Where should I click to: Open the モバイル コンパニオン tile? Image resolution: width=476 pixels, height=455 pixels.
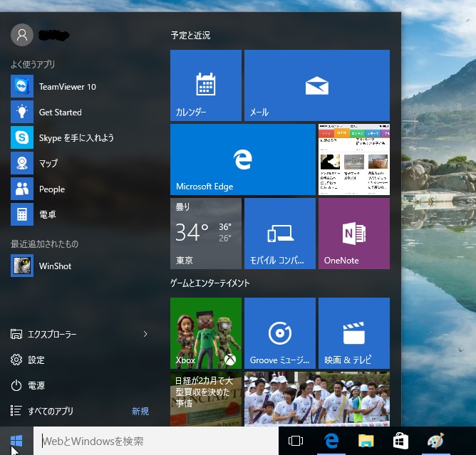(x=280, y=234)
